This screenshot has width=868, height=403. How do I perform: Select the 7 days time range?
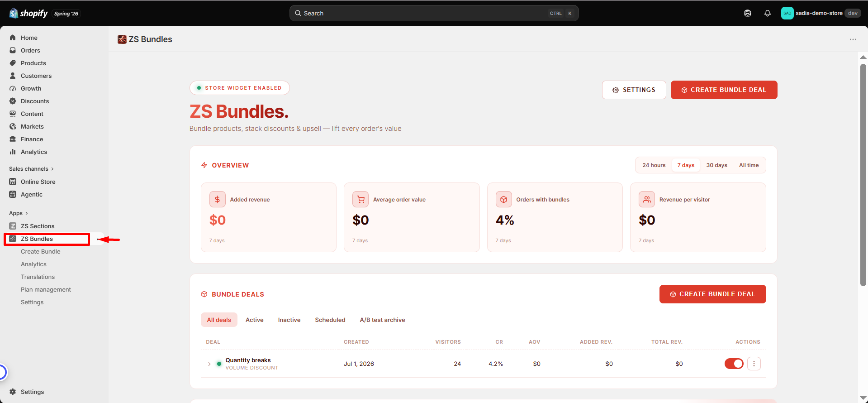(686, 165)
